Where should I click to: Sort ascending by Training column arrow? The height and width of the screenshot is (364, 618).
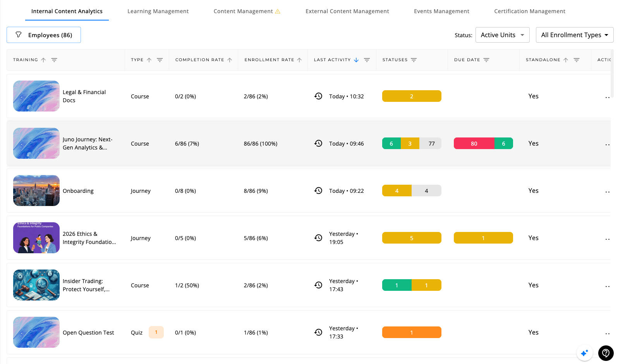coord(43,60)
